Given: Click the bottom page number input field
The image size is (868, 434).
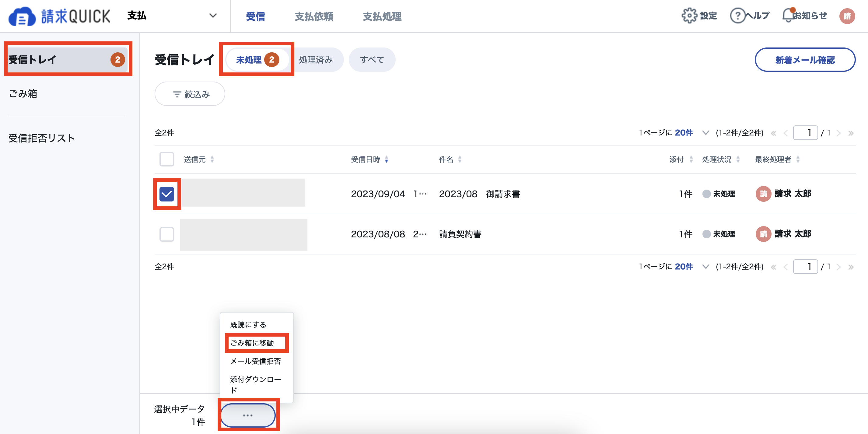Looking at the screenshot, I should coord(805,267).
